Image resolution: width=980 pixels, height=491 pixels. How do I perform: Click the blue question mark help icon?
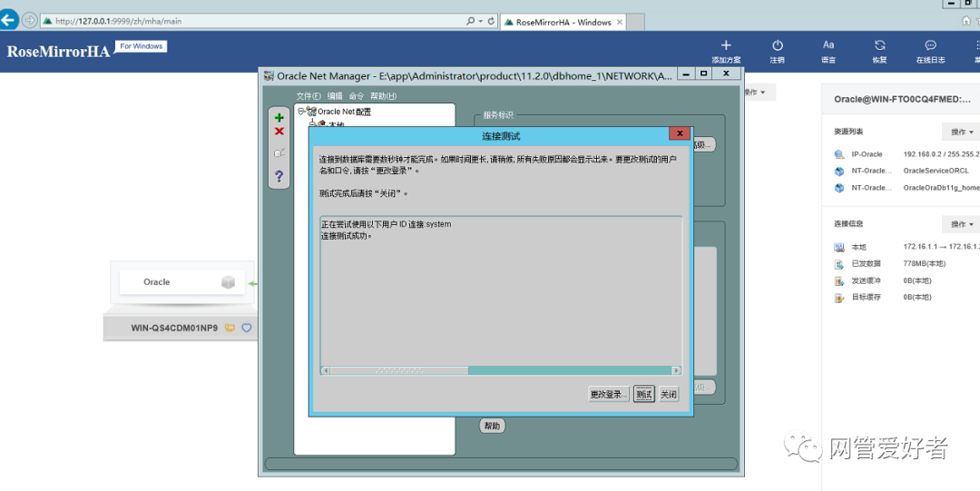coord(279,176)
